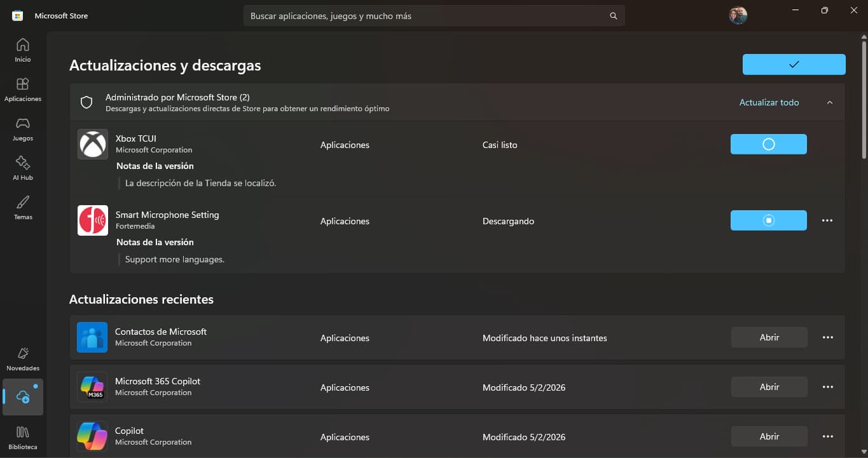Viewport: 868px width, 458px height.
Task: Select the Aplicaciones sidebar icon
Action: [x=22, y=88]
